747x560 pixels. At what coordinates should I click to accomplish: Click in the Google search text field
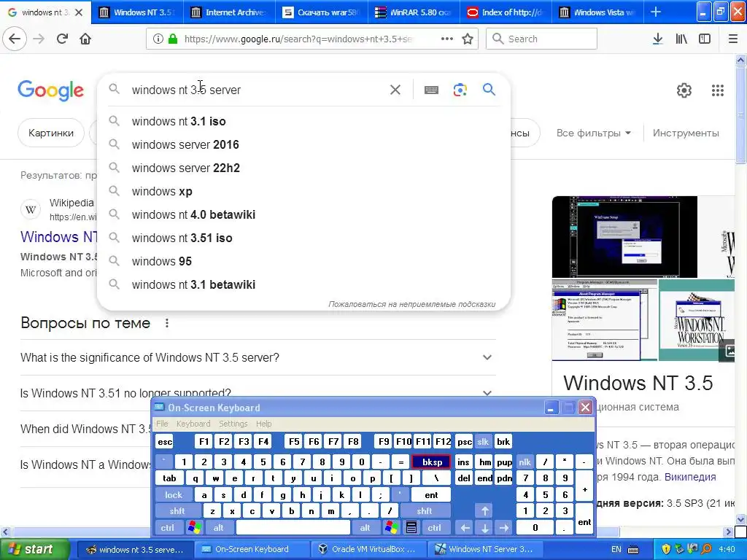click(258, 90)
